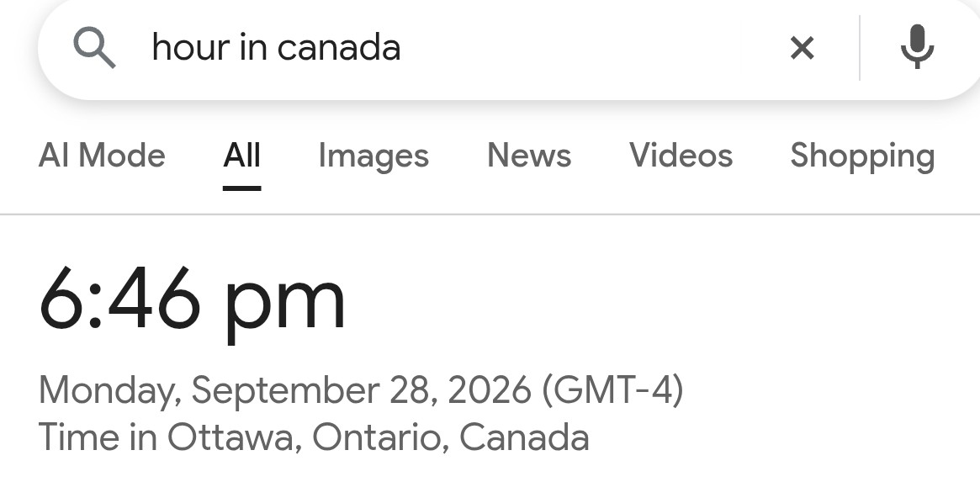This screenshot has width=980, height=482.
Task: Place the cursor on the word 'canada' in the query
Action: (x=339, y=48)
